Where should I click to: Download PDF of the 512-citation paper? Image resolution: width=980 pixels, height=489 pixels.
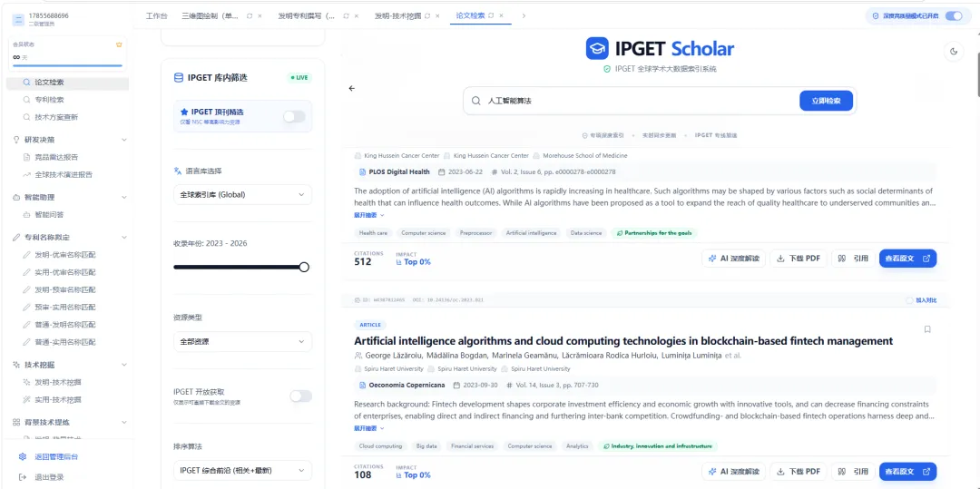799,259
